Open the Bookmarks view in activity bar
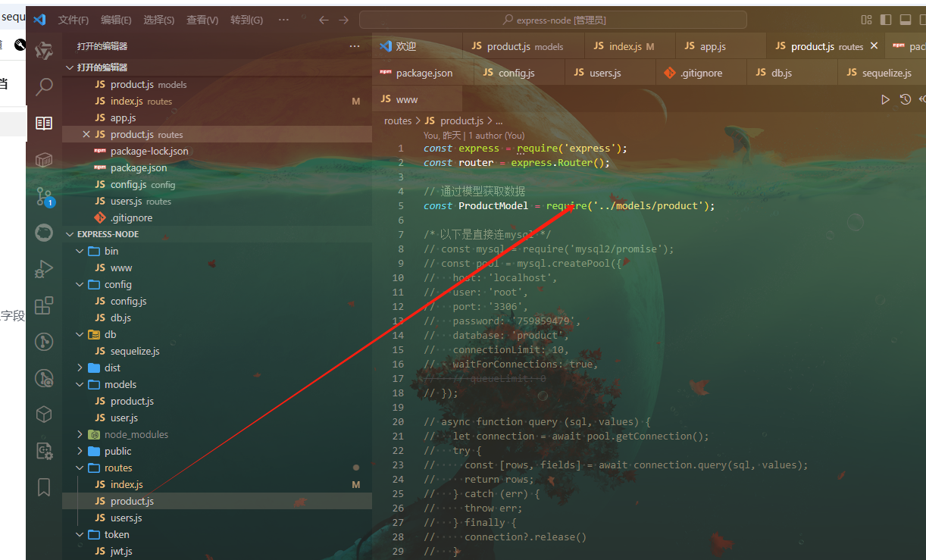The image size is (926, 560). (x=44, y=486)
